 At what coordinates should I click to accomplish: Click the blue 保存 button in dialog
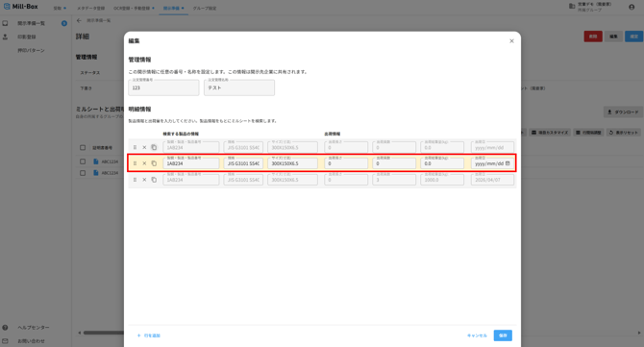[503, 335]
